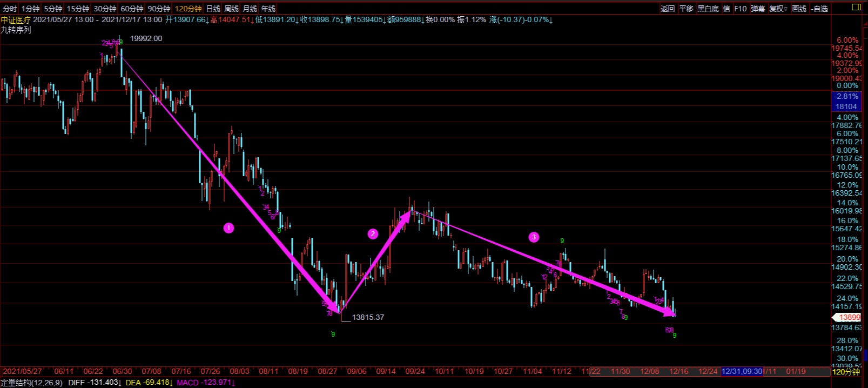The image size is (868, 388).
Task: Open the F10 company info
Action: (740, 9)
